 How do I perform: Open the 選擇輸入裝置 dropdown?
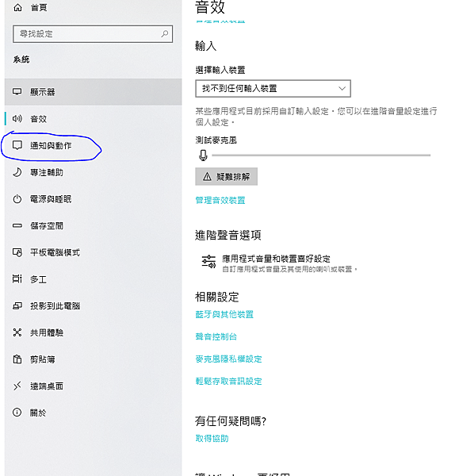[273, 89]
